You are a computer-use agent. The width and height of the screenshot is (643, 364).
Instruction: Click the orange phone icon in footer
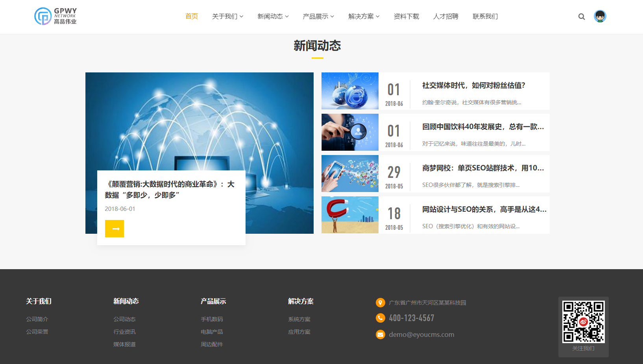380,318
